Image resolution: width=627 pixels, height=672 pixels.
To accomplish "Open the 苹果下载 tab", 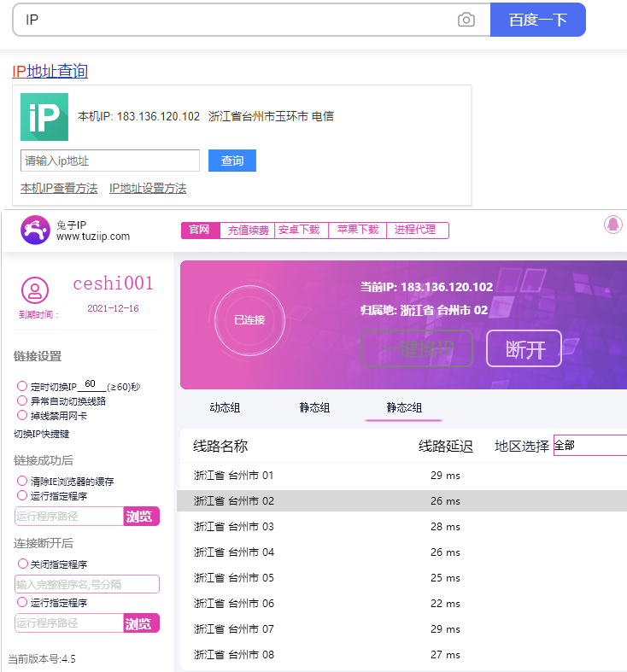I will (x=357, y=231).
